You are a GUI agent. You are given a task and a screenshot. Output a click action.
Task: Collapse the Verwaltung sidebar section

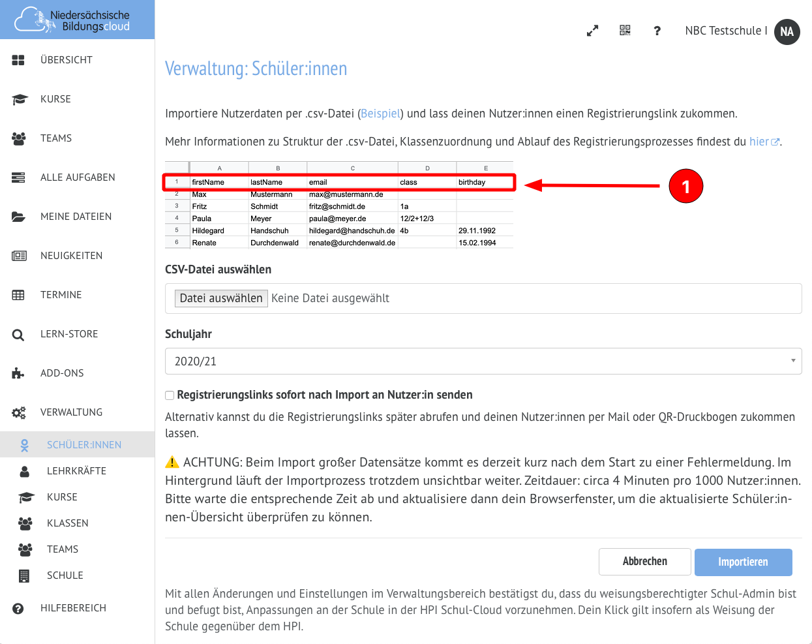[71, 412]
